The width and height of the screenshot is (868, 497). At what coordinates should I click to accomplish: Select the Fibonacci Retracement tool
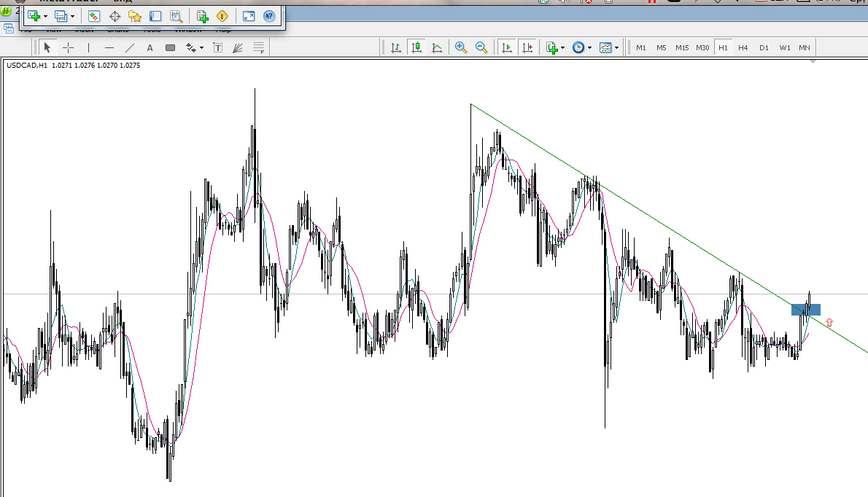pos(258,47)
